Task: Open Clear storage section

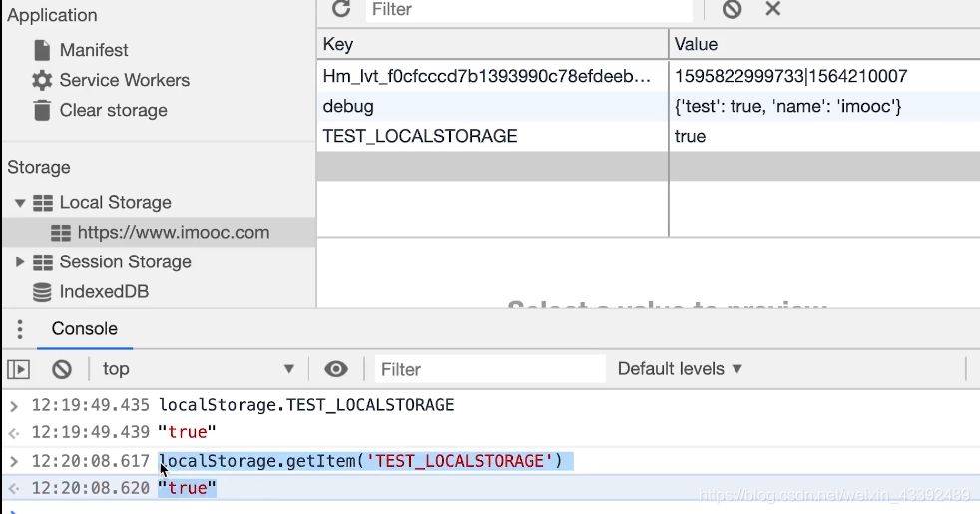Action: [x=113, y=110]
